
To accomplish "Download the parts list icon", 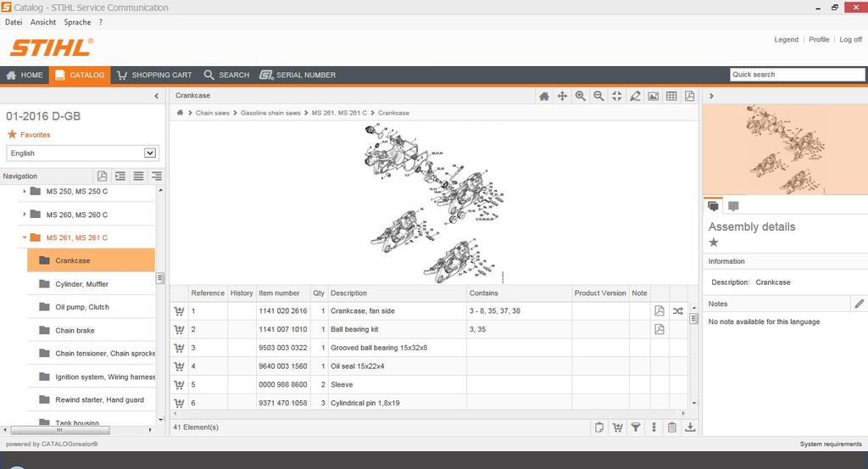I will point(690,427).
